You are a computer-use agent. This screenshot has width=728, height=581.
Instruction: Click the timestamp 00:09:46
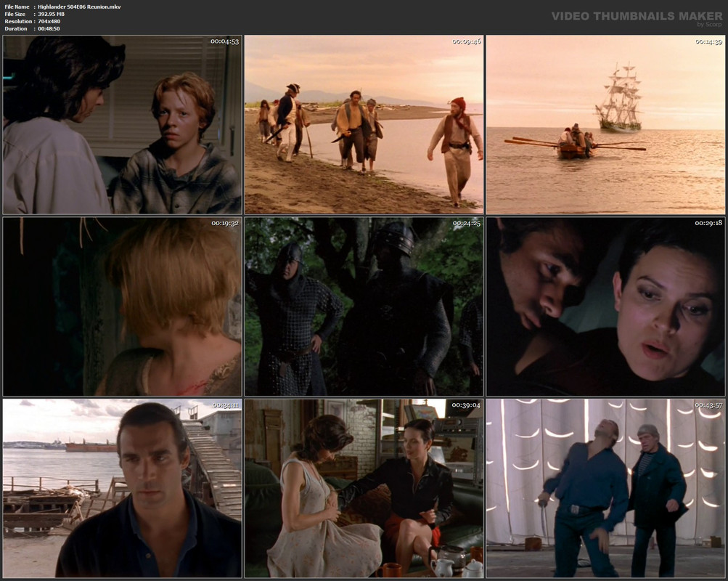pyautogui.click(x=467, y=41)
